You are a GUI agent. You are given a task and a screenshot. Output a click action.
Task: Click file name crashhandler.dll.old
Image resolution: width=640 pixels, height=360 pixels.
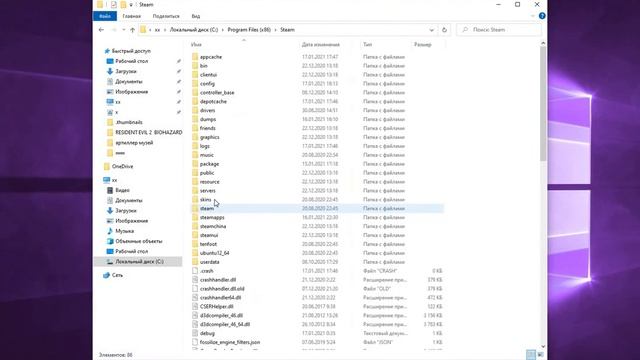point(222,289)
